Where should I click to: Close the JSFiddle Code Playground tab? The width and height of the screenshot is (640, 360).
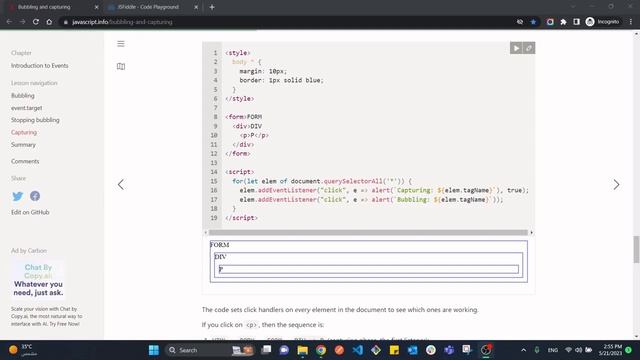[196, 7]
